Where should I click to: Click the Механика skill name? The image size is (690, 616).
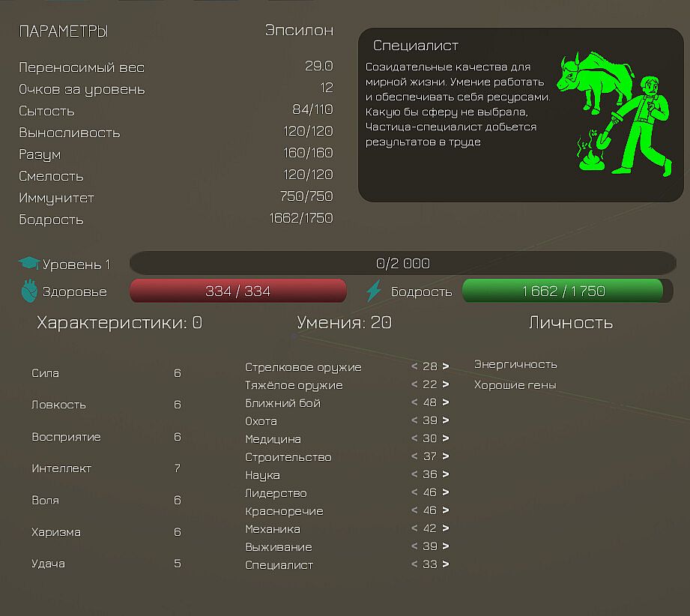pyautogui.click(x=273, y=529)
